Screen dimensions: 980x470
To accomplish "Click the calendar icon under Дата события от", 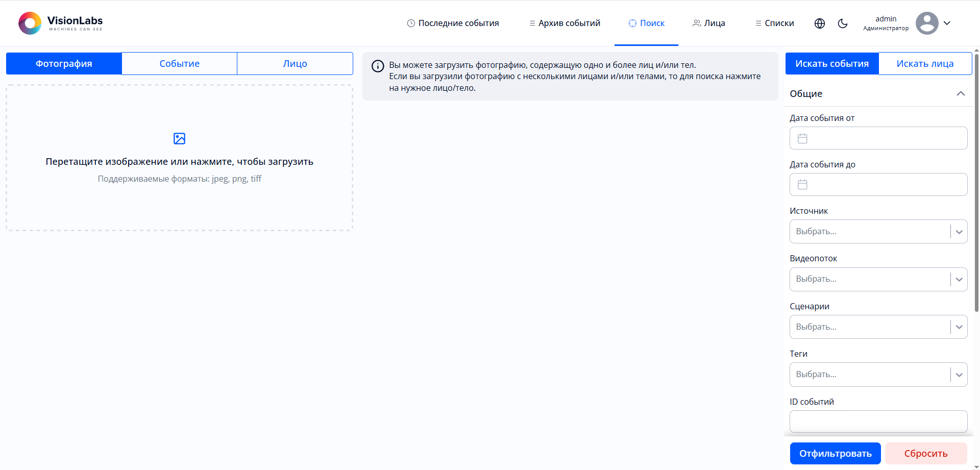I will coord(802,138).
